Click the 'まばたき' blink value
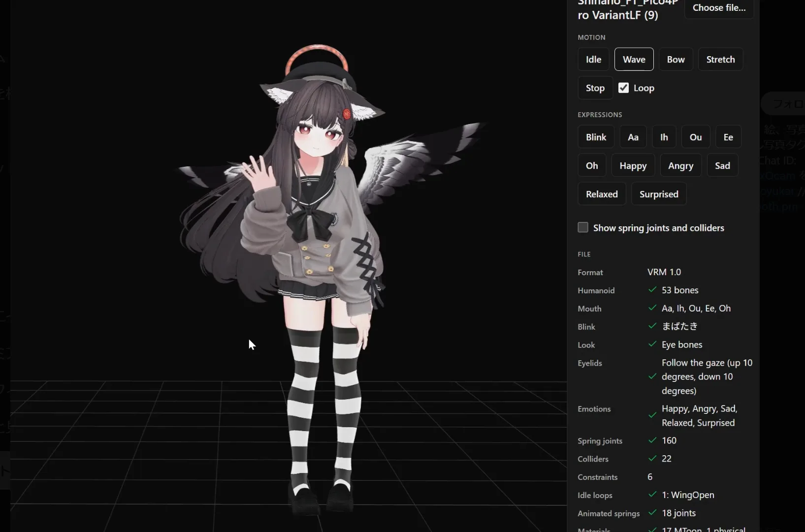 (679, 326)
